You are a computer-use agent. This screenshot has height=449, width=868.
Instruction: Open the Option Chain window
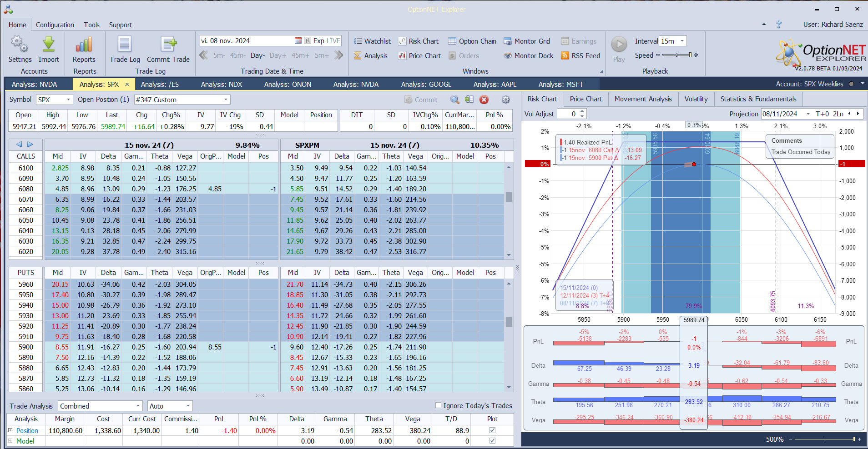point(472,41)
